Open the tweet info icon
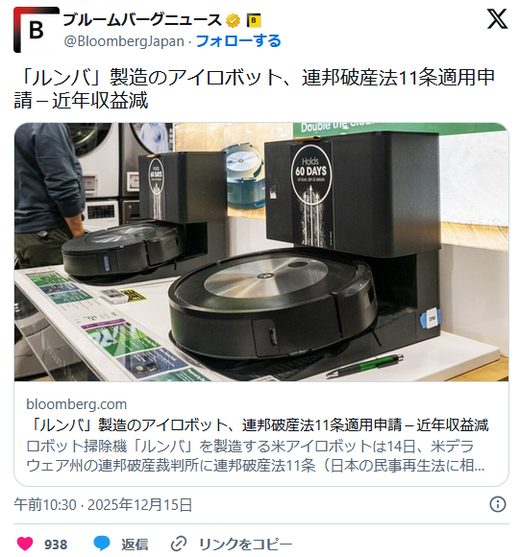The height and width of the screenshot is (557, 520). 498,504
